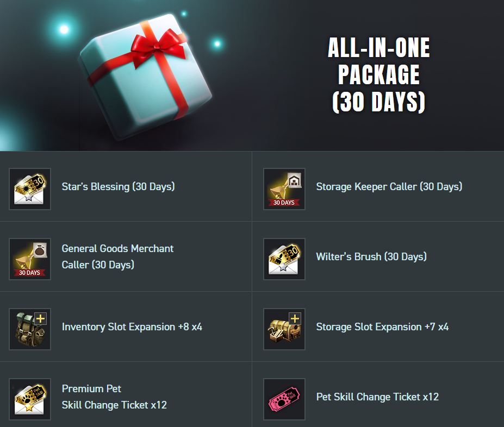This screenshot has width=504, height=427.
Task: Click the Star's Blessing envelope icon
Action: (x=30, y=189)
